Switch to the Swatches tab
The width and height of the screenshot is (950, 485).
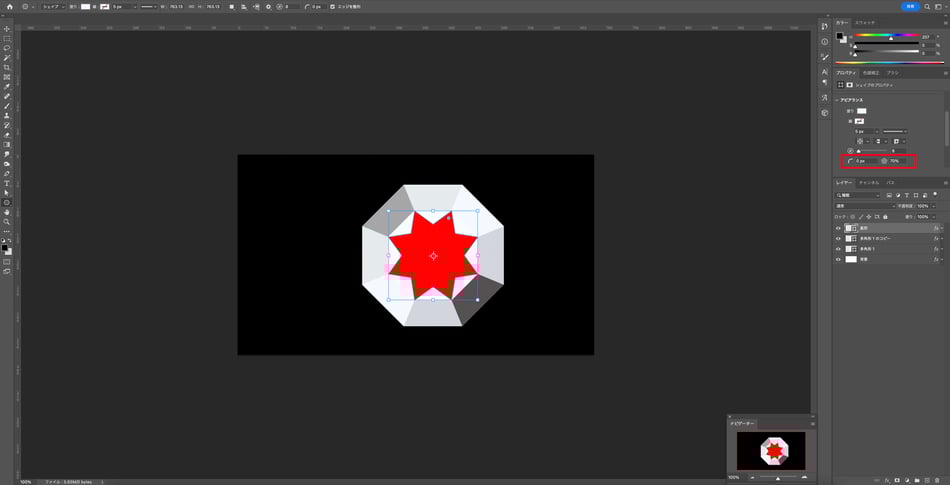865,22
